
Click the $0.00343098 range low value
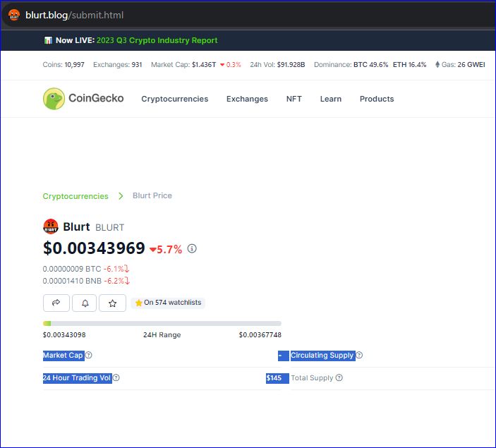(x=64, y=334)
